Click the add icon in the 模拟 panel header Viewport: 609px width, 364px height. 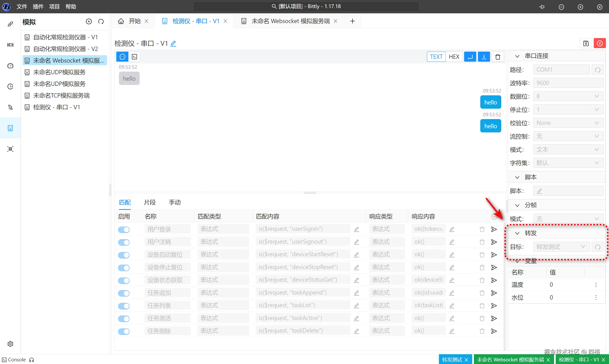tap(89, 22)
